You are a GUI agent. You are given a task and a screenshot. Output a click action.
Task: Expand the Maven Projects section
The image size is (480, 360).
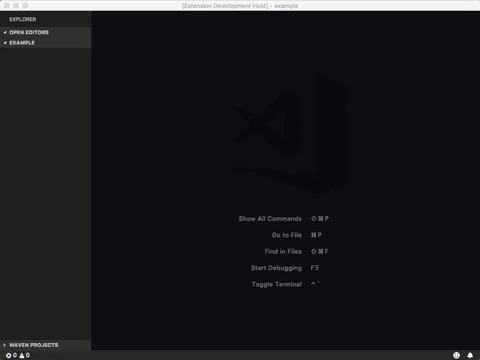[45, 345]
